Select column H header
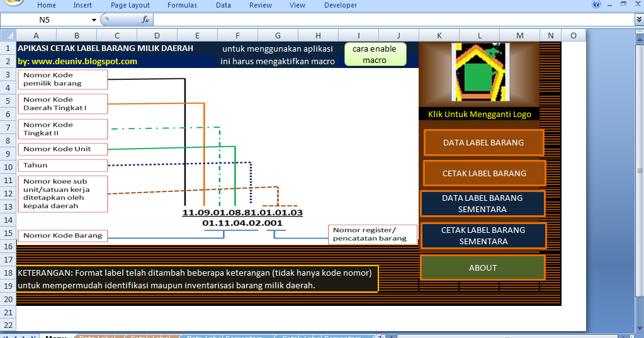This screenshot has width=644, height=338. click(318, 36)
